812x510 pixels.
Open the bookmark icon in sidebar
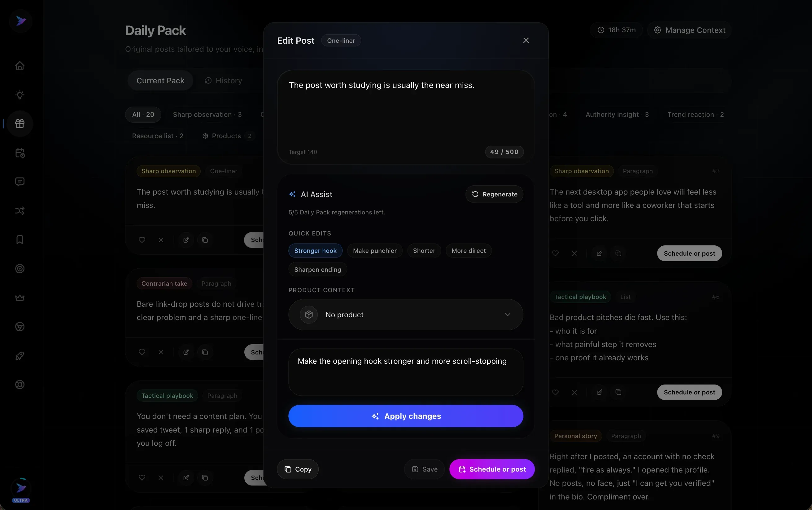tap(20, 240)
